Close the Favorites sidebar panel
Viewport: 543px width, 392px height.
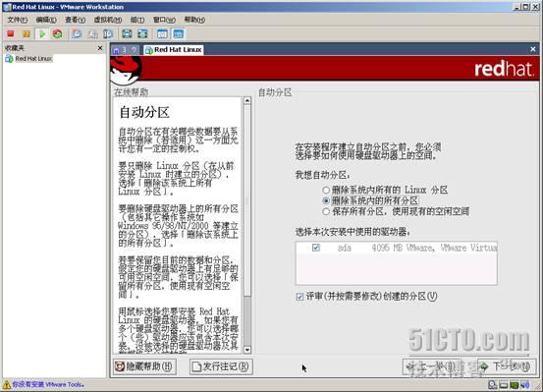[x=100, y=48]
